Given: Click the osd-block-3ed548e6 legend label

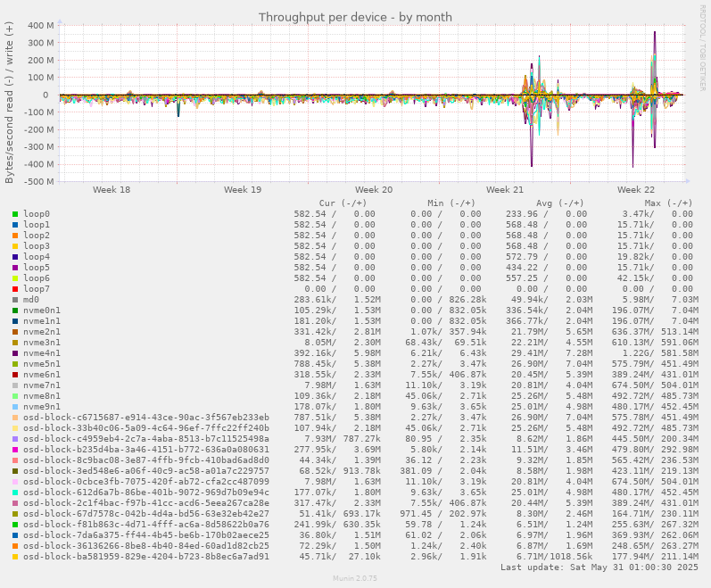Looking at the screenshot, I should pos(146,471).
